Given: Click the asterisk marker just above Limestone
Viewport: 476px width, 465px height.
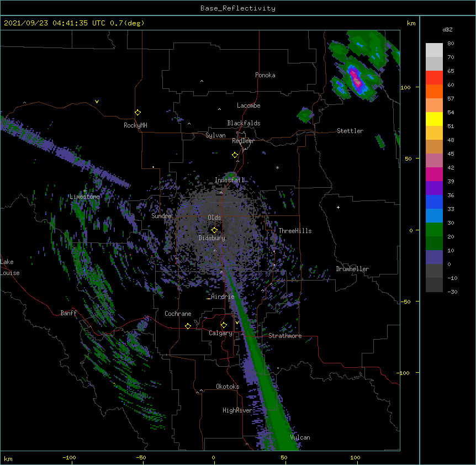Looking at the screenshot, I should point(85,191).
